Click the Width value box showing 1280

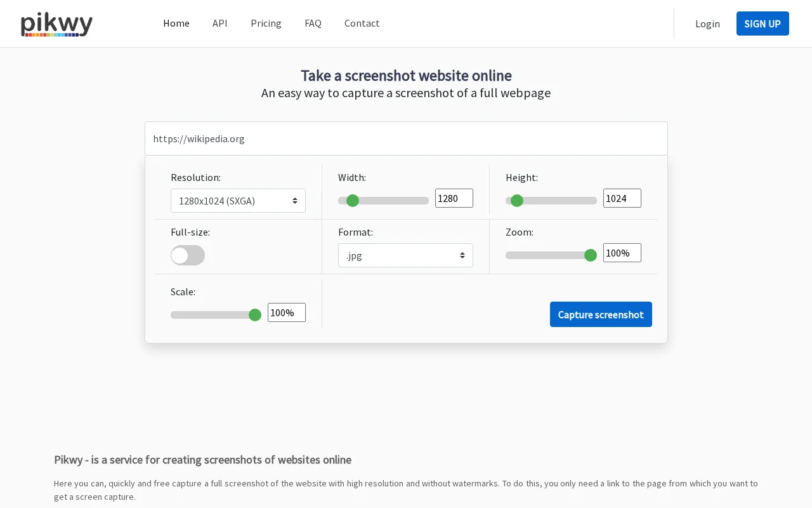[x=454, y=198]
